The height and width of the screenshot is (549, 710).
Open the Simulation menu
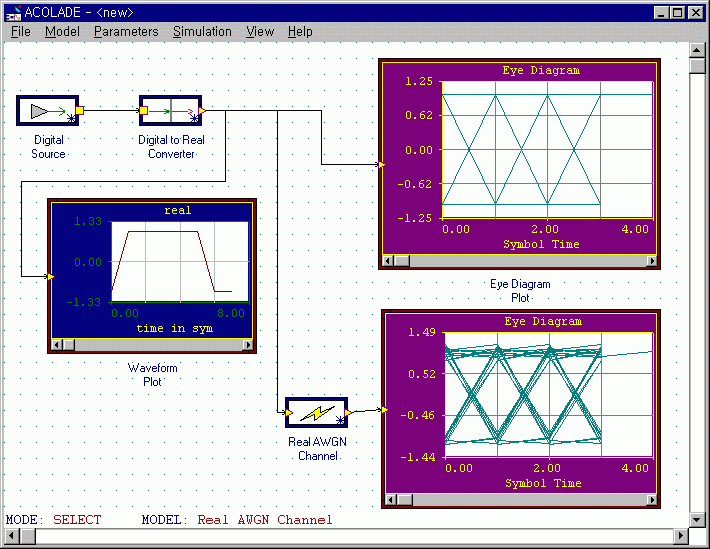pyautogui.click(x=202, y=31)
